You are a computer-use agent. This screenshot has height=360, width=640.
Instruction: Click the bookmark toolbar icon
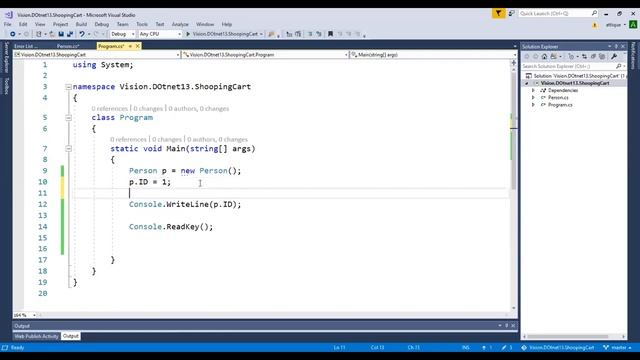tap(330, 34)
